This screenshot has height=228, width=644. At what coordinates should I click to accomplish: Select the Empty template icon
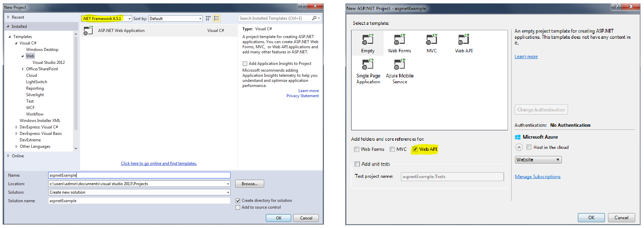(368, 39)
